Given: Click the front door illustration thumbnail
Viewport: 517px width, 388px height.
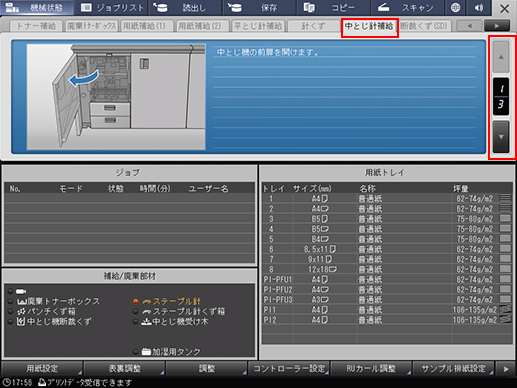Looking at the screenshot, I should 116,97.
